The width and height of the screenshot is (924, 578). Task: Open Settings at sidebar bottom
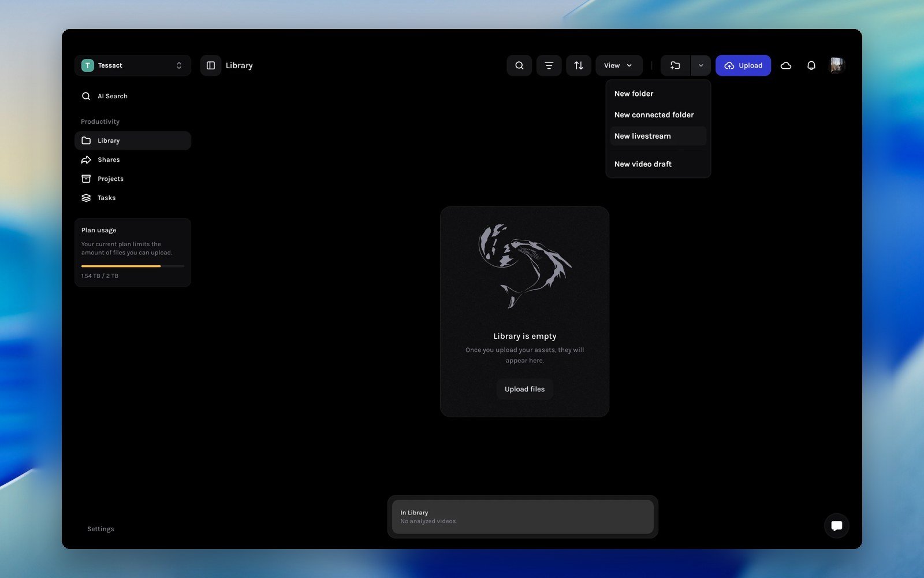pos(100,529)
